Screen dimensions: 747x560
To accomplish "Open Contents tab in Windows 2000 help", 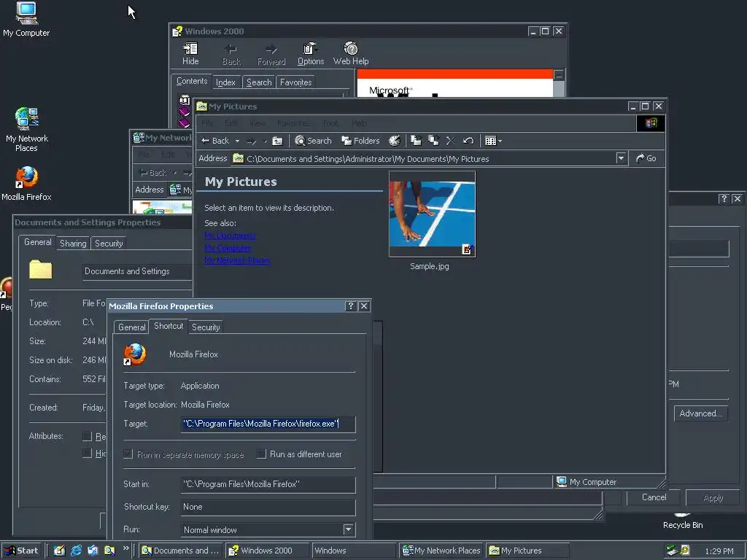I will [x=192, y=81].
